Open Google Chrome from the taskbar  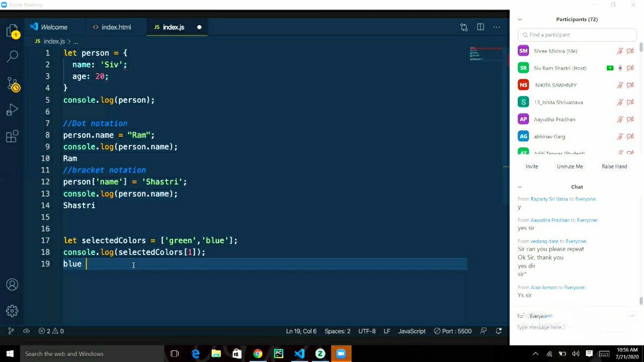tap(258, 353)
